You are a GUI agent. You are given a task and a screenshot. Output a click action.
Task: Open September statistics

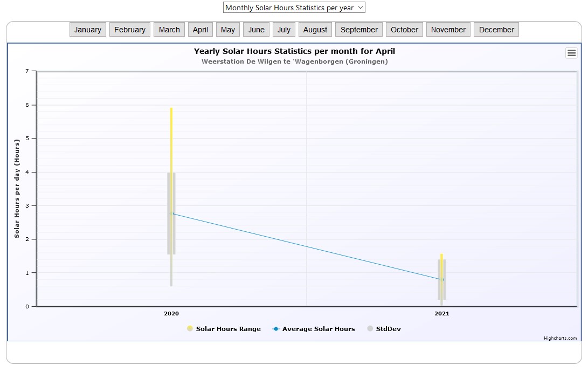(x=359, y=30)
